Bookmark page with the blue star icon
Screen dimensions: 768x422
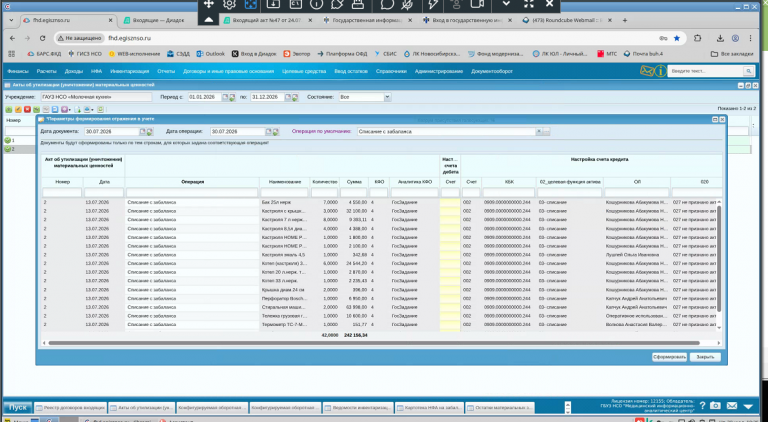(677, 38)
